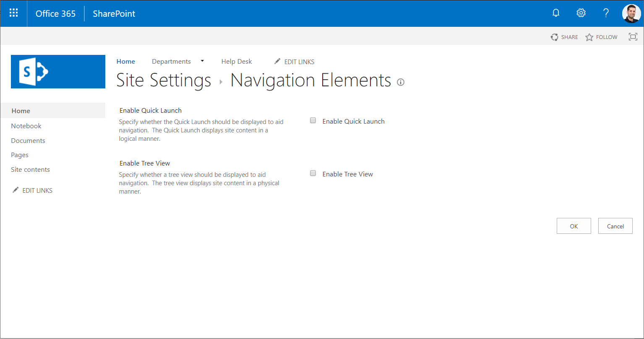Open the notifications bell
Viewport: 644px width, 339px height.
[555, 13]
